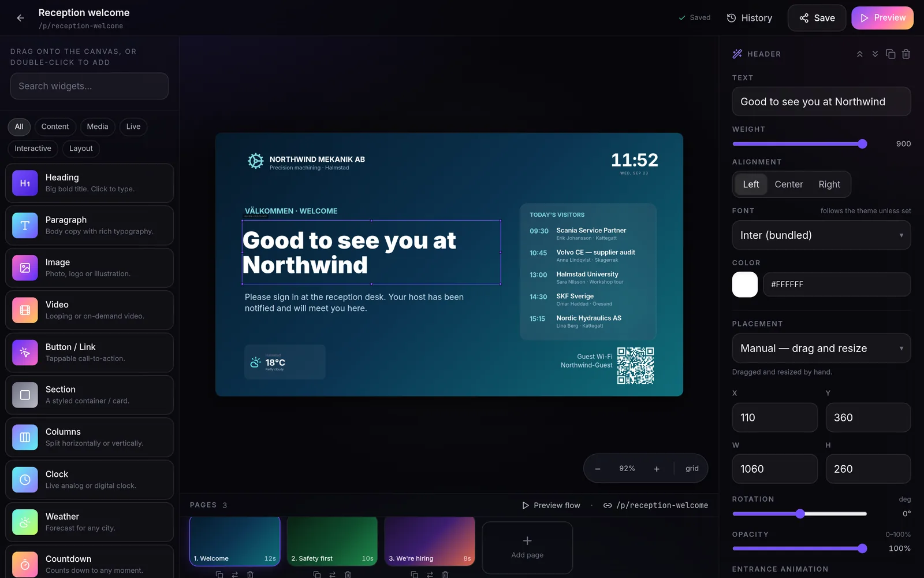Filter widgets by Content
This screenshot has width=924, height=578.
click(55, 127)
